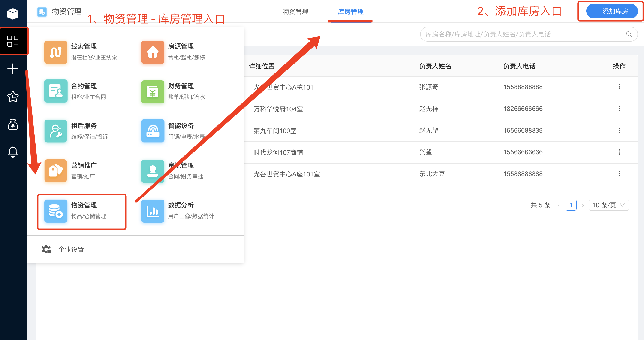Open 房源管理 menu label
The image size is (644, 340).
point(181,46)
